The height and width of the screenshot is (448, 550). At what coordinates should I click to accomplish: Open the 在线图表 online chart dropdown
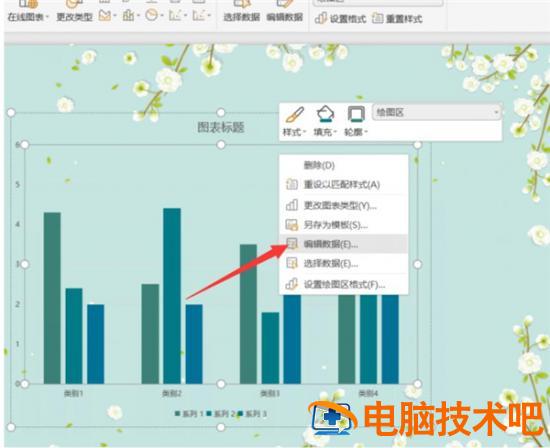point(29,12)
